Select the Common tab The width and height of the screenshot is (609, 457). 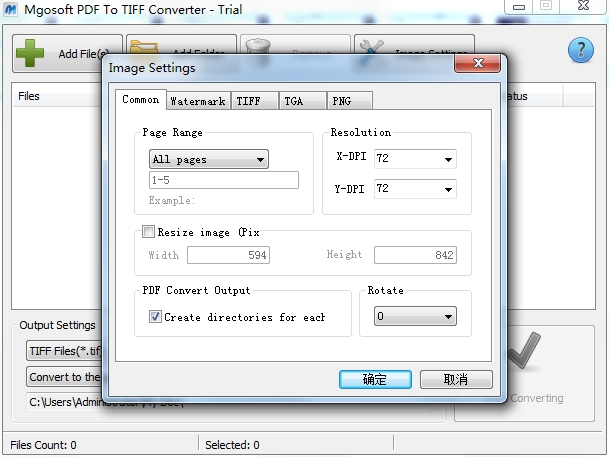click(141, 100)
